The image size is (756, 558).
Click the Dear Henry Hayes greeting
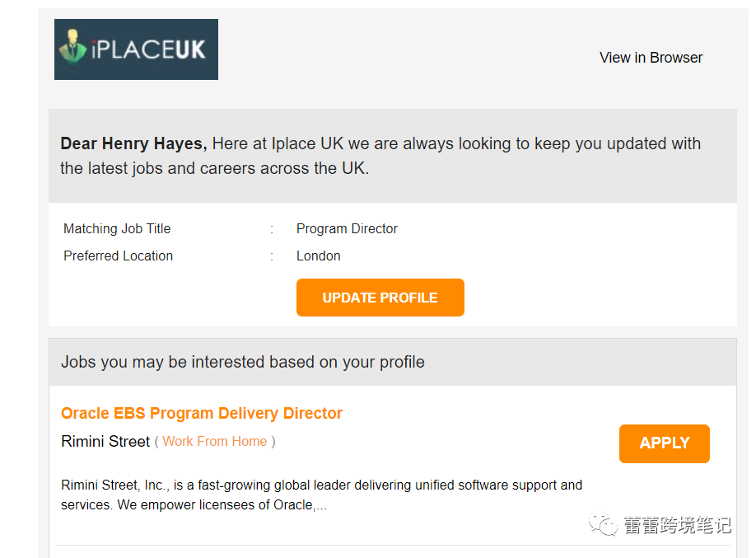[133, 144]
